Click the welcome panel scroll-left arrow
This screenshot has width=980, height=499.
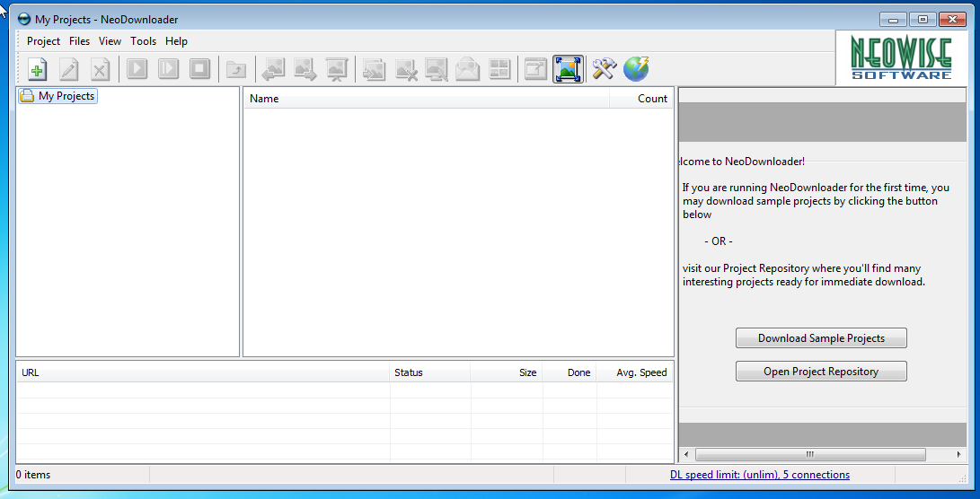(685, 454)
